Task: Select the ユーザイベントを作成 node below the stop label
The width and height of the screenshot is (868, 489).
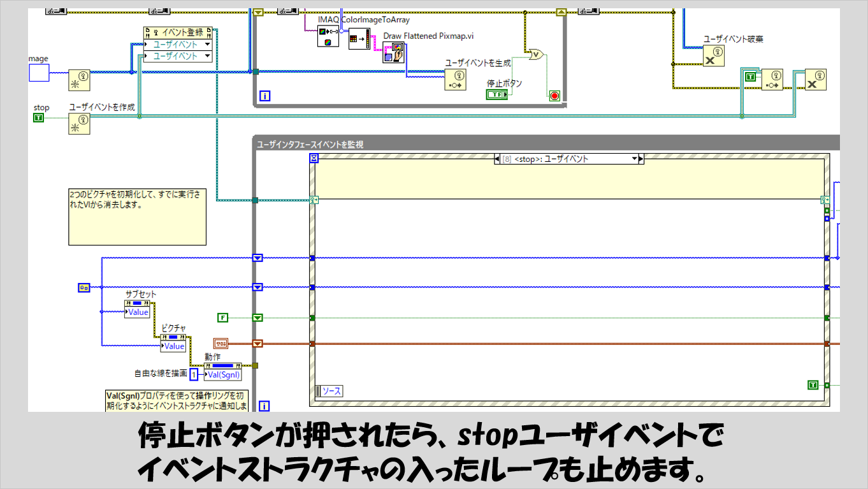Action: click(79, 124)
